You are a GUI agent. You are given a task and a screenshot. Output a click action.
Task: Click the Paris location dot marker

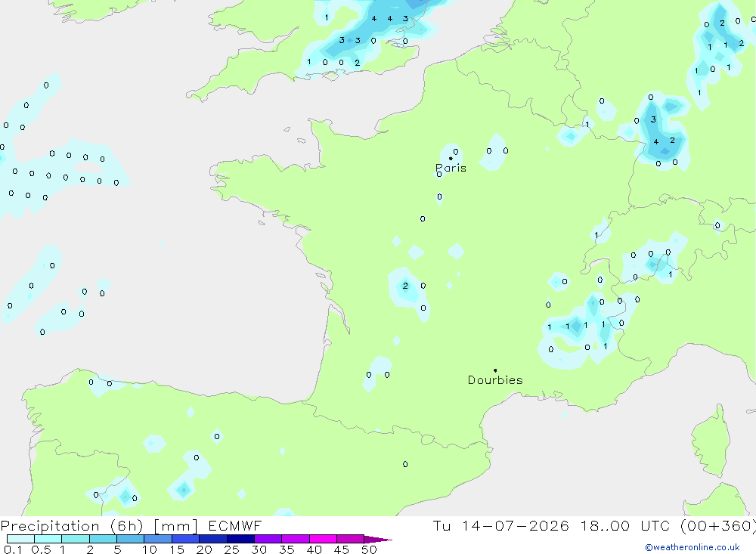pyautogui.click(x=451, y=158)
